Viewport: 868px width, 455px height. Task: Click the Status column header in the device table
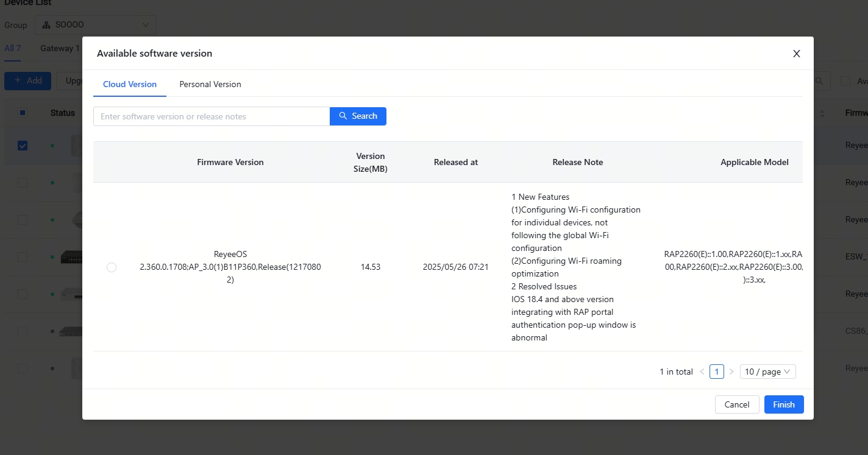(63, 113)
